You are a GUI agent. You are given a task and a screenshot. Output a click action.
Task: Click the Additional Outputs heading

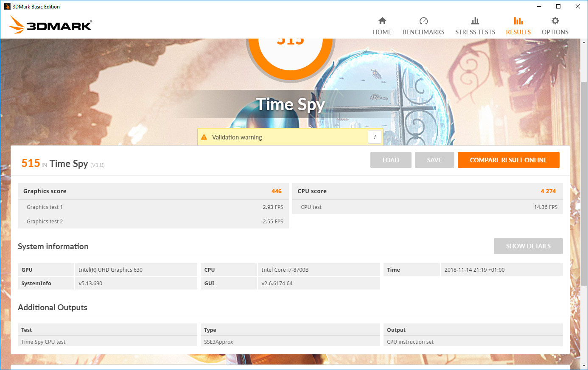click(x=53, y=308)
